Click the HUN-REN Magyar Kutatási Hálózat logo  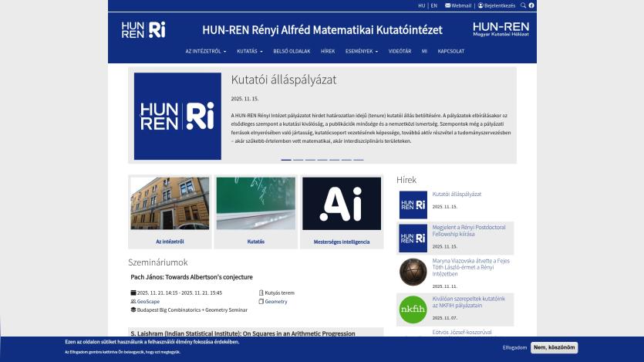[501, 29]
